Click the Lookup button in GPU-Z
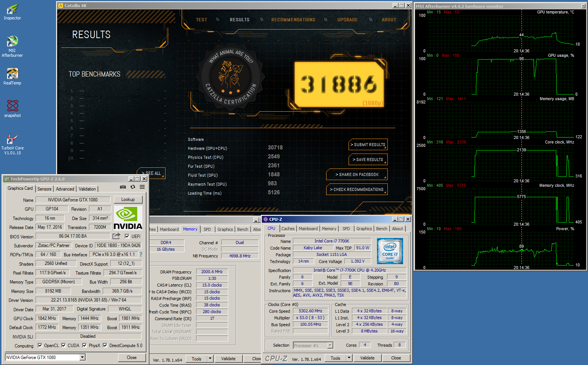The height and width of the screenshot is (365, 588). pyautogui.click(x=128, y=200)
